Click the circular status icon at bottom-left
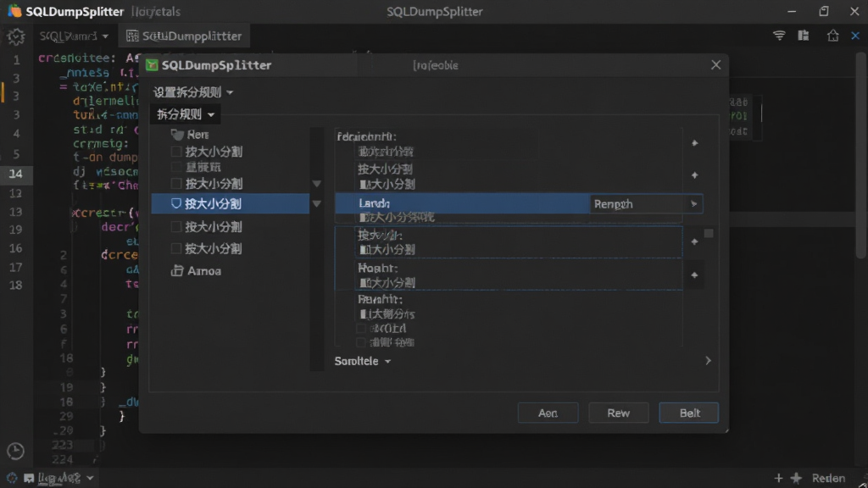Image resolution: width=868 pixels, height=488 pixels. (12, 478)
